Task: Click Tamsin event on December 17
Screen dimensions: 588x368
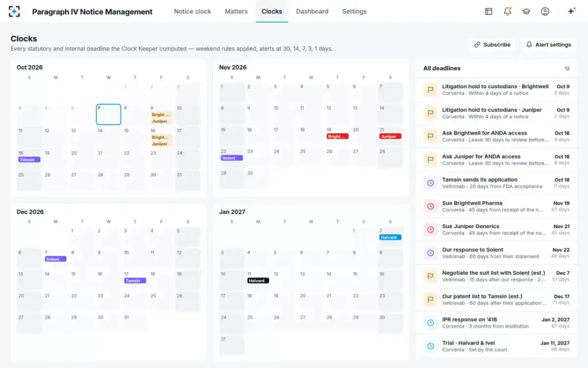Action: click(x=135, y=281)
